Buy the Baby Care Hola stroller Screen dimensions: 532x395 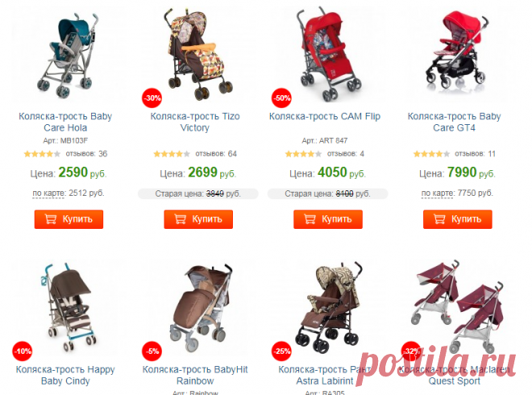[69, 219]
